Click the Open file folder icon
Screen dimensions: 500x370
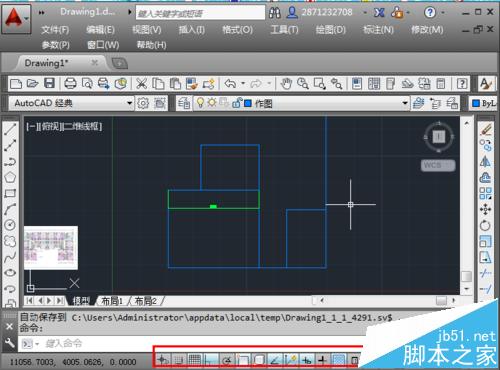click(32, 83)
